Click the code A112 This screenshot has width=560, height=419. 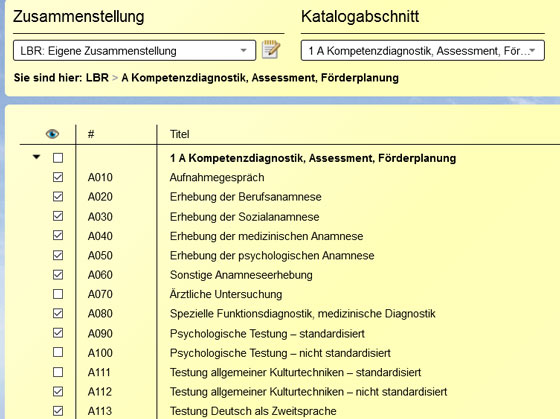(100, 392)
